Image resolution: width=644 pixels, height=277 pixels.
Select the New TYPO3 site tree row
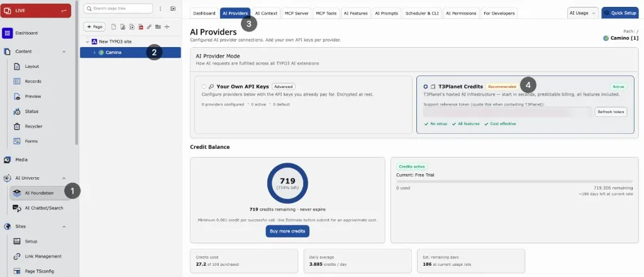[x=131, y=41]
